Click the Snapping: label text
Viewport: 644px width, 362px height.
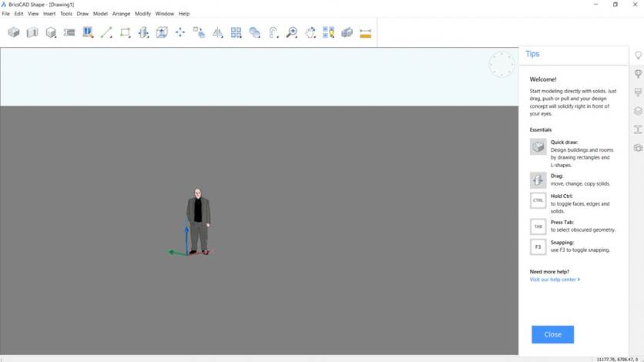pyautogui.click(x=562, y=243)
